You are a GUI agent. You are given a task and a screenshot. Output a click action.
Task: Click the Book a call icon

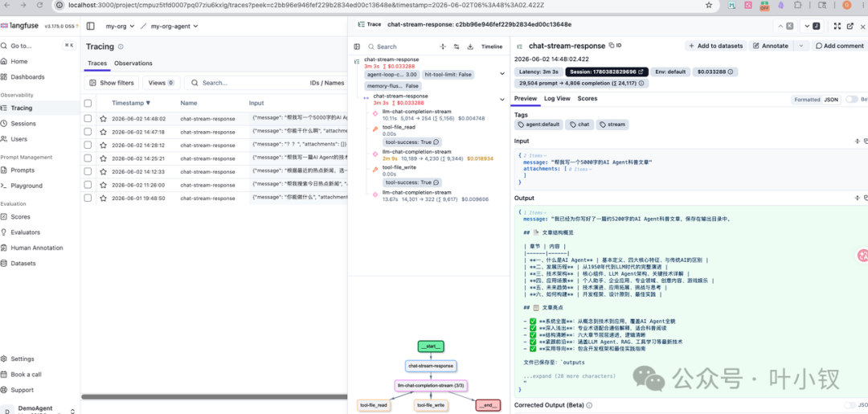click(5, 374)
